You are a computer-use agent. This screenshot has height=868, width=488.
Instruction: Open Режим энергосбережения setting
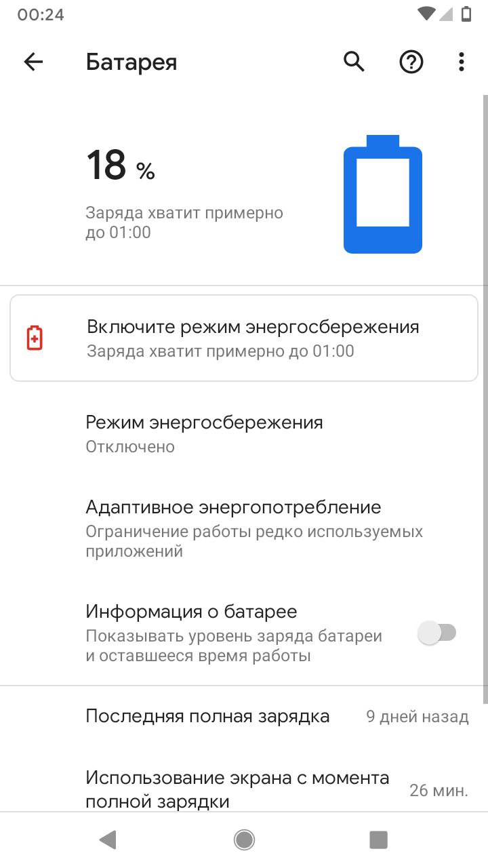(244, 434)
